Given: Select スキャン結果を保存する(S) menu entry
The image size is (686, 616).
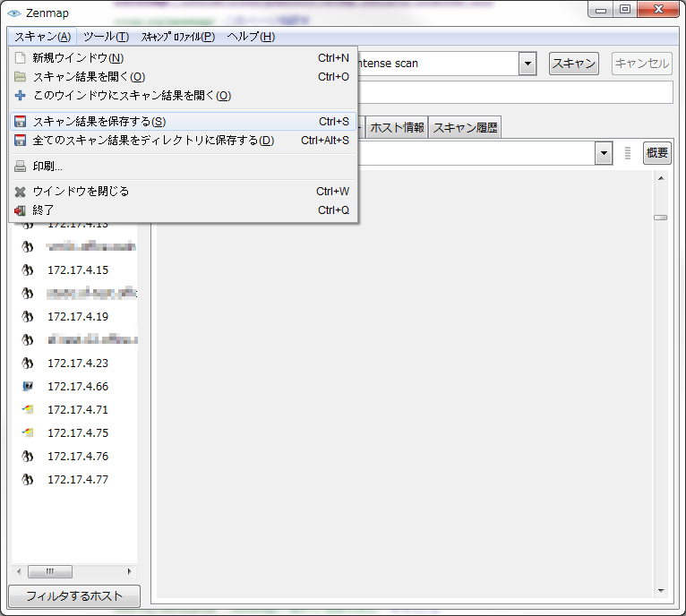Looking at the screenshot, I should pyautogui.click(x=183, y=121).
